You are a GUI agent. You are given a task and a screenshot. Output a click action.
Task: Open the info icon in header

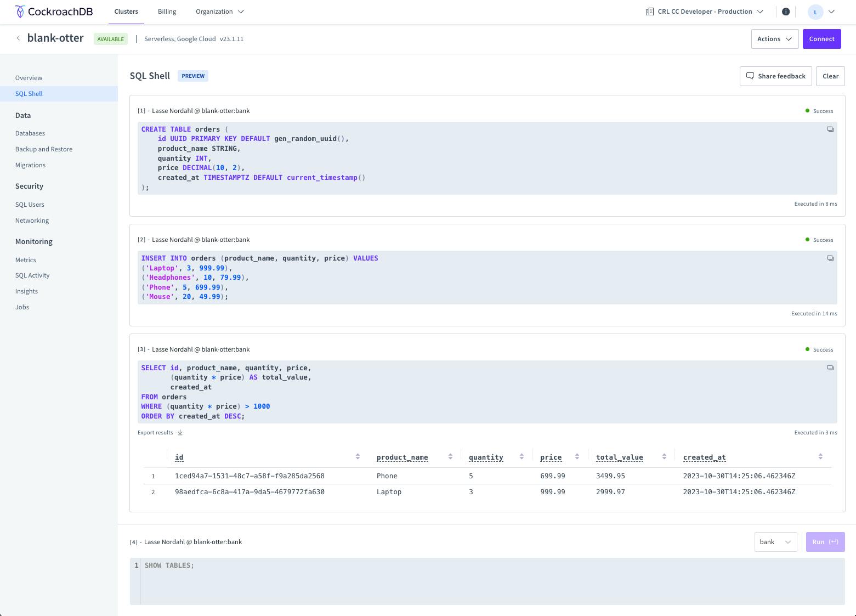[x=785, y=12]
